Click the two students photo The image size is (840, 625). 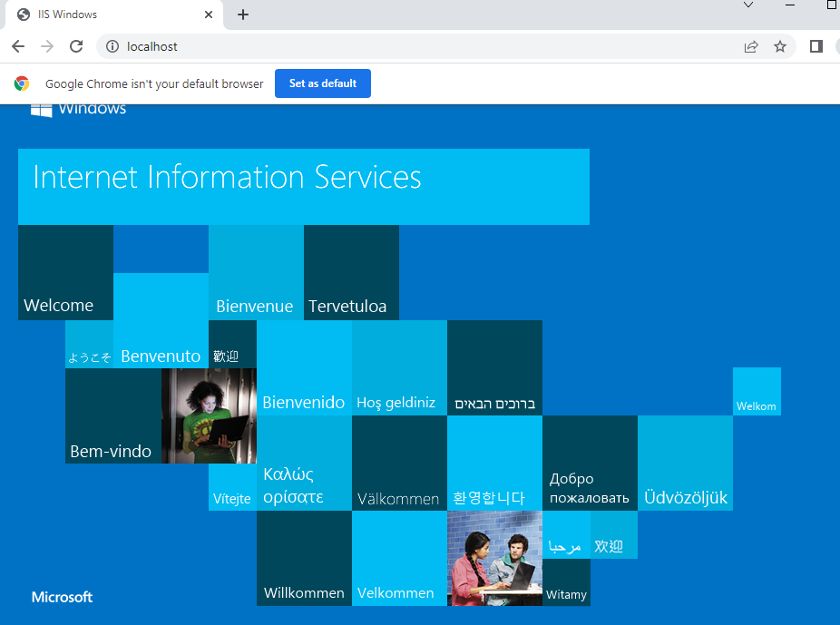[x=495, y=559]
